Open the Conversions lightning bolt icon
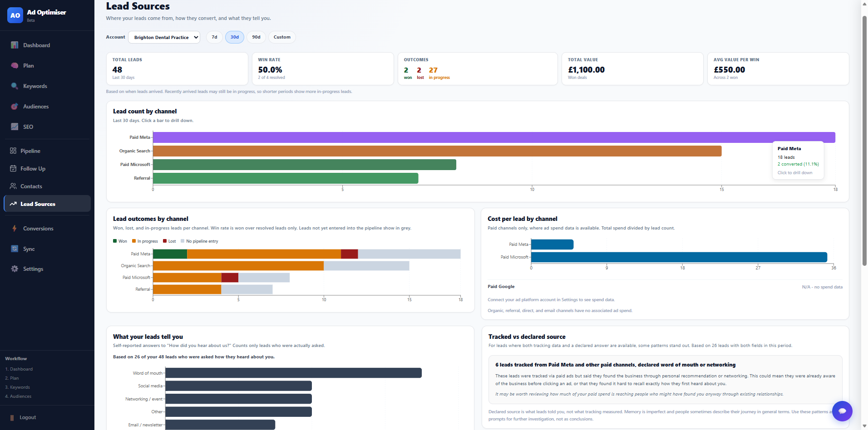The image size is (868, 430). pyautogui.click(x=15, y=229)
